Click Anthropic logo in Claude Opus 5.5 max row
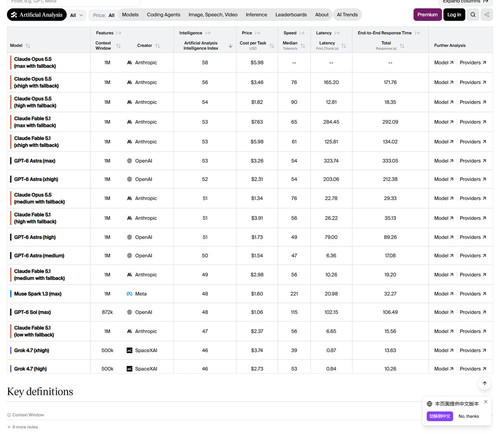500x434 pixels. click(x=129, y=63)
